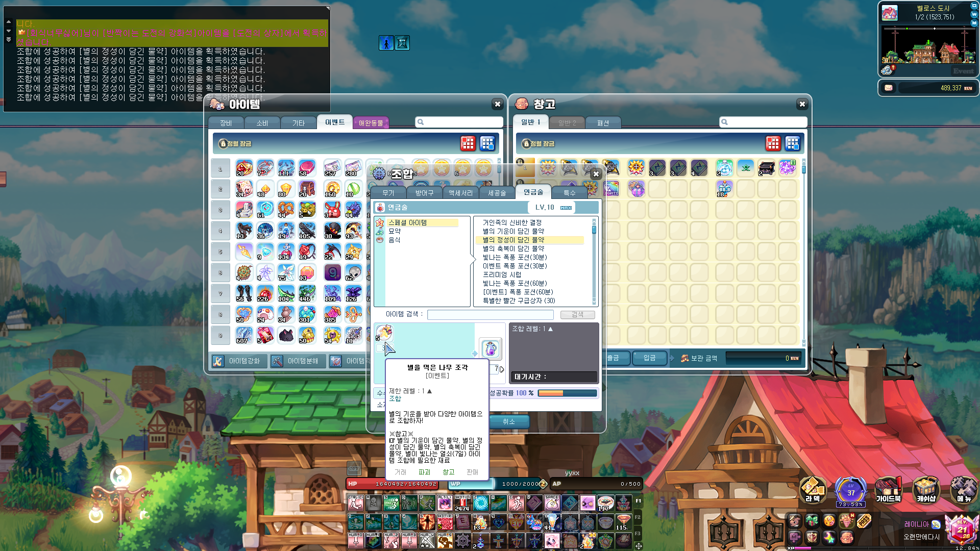The image size is (980, 551).
Task: Click the chat log scroll-to-bottom arrow
Action: (9, 39)
